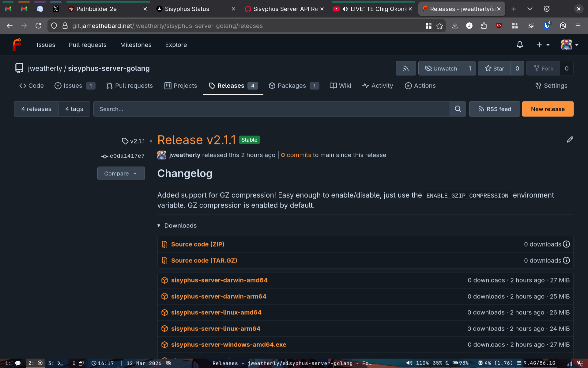Reload the page in browser toolbar
Image resolution: width=588 pixels, height=368 pixels.
click(x=38, y=26)
